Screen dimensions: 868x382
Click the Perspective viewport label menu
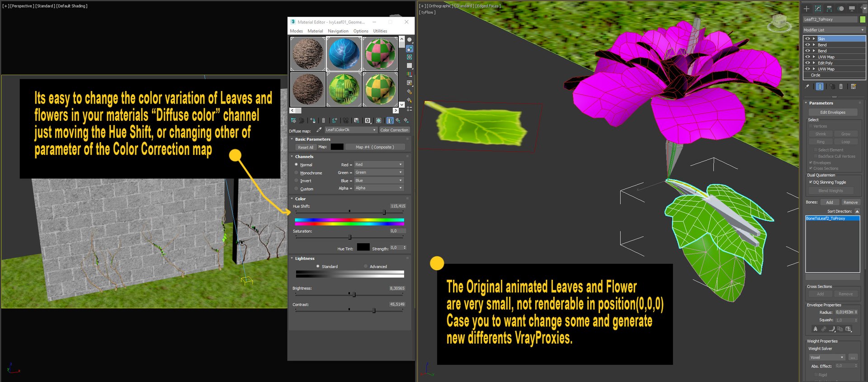click(x=21, y=6)
